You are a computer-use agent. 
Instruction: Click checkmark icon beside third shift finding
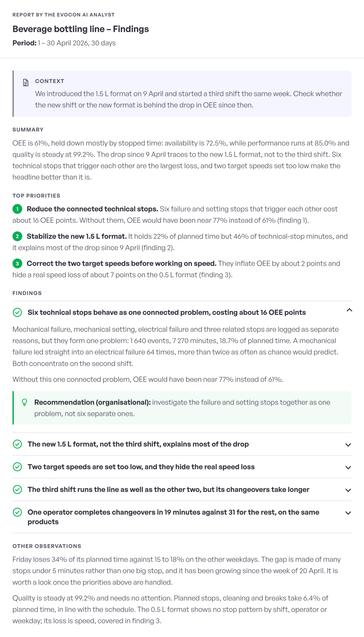click(17, 490)
